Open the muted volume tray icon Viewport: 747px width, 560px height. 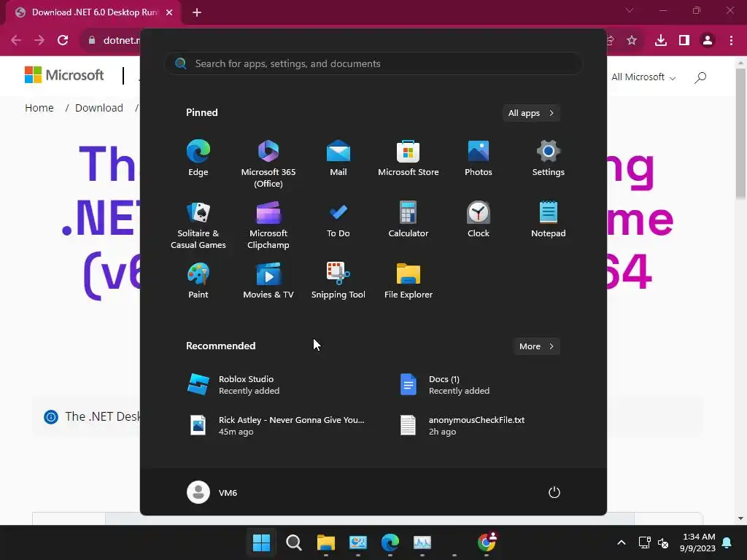click(x=662, y=542)
